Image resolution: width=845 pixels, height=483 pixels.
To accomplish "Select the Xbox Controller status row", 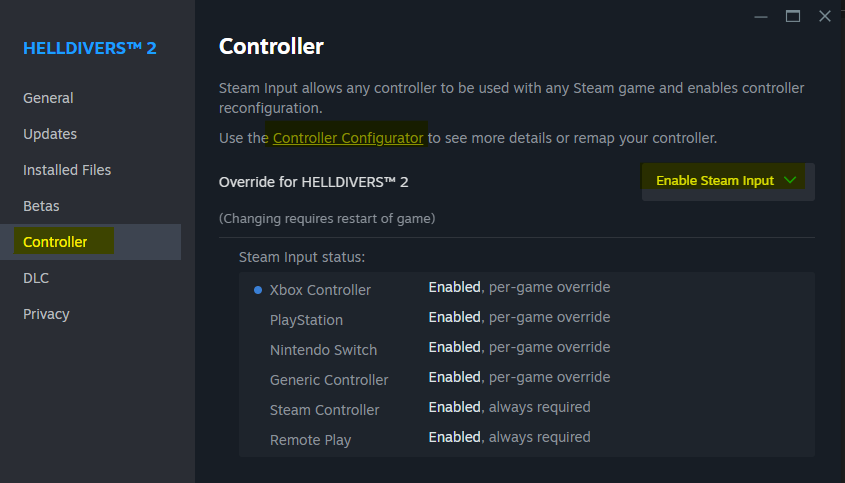I will (x=320, y=290).
